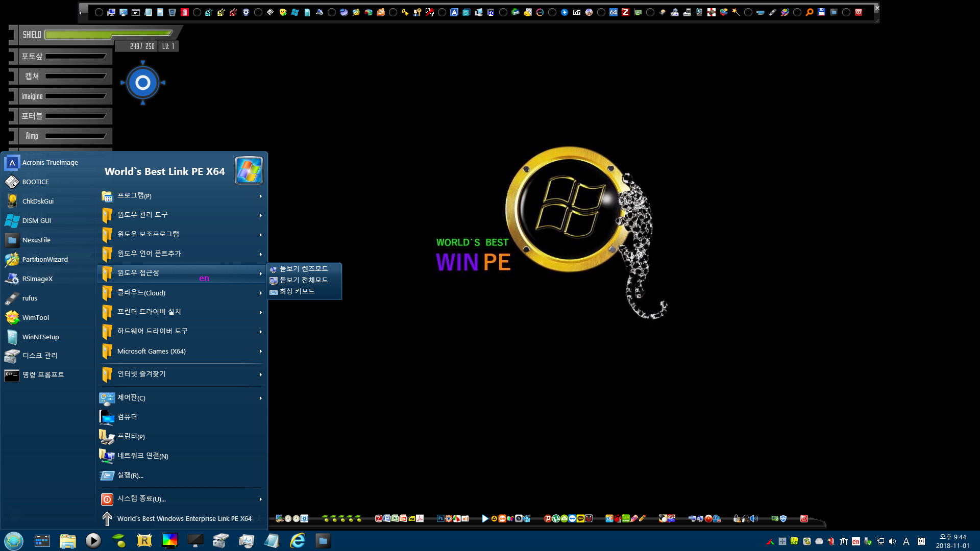The image size is (980, 551).
Task: Expand 윈도우 보조프로그램 submenu
Action: 182,235
